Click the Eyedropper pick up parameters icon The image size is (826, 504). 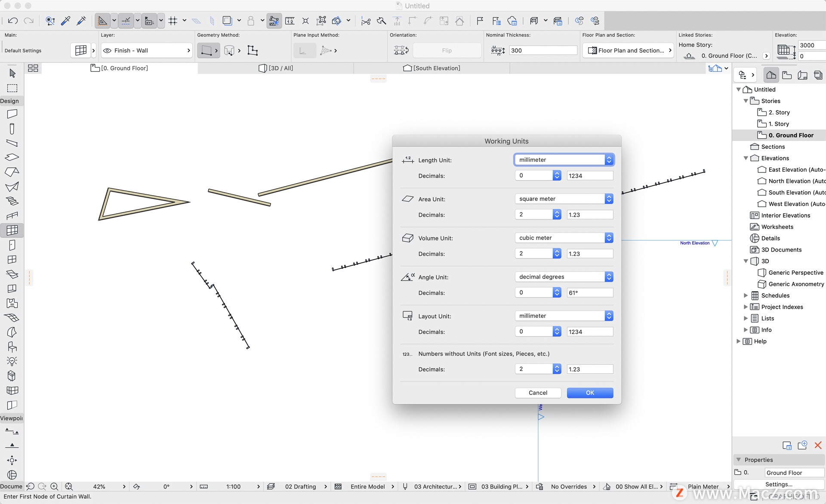click(65, 21)
